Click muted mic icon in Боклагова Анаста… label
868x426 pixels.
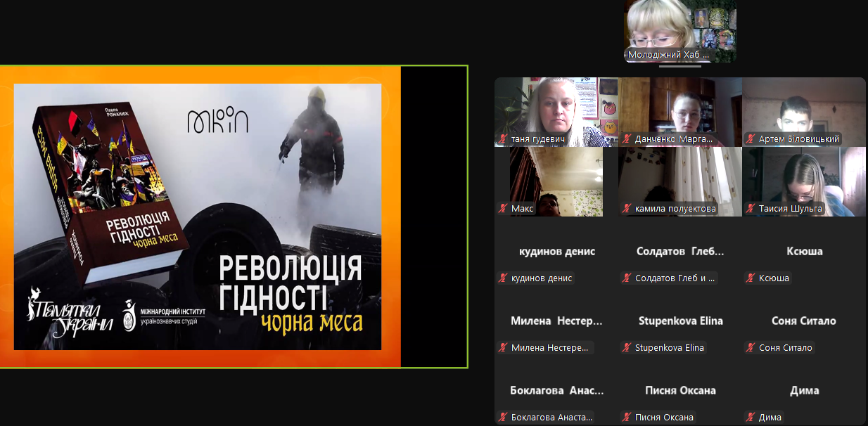[503, 418]
